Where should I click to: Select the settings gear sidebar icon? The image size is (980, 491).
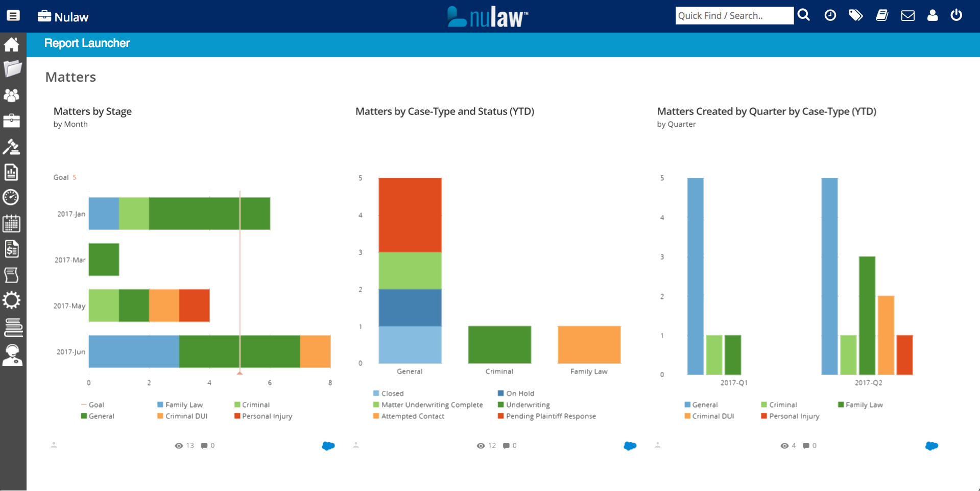[12, 300]
